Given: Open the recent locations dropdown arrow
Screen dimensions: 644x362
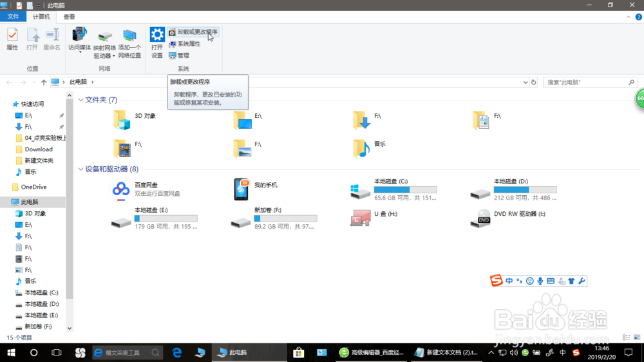Looking at the screenshot, I should tap(33, 82).
